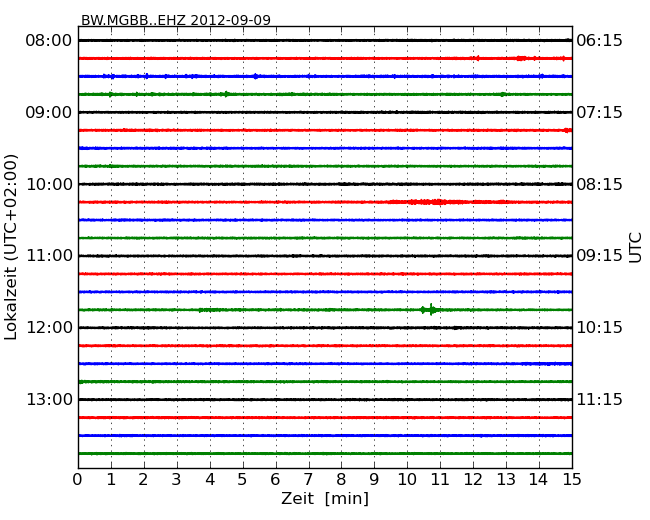Select the 15 tick on the Zeit axis
Image resolution: width=650 pixels, height=520 pixels.
pos(572,479)
